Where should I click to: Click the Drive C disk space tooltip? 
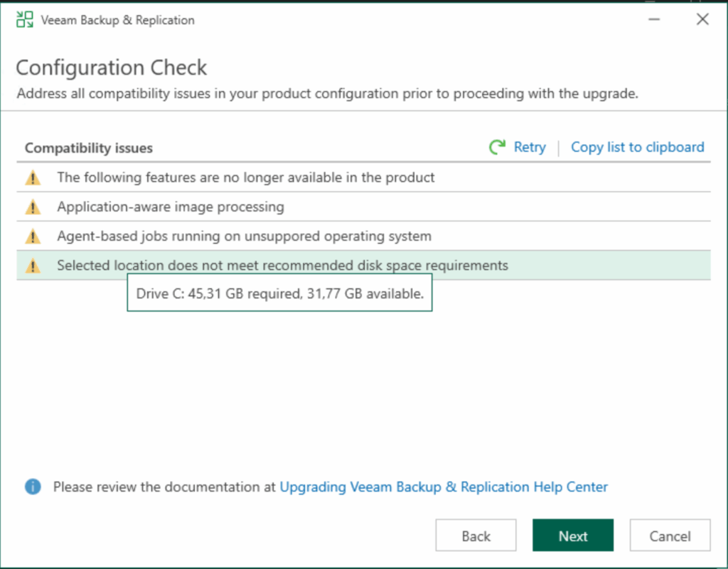click(x=279, y=293)
